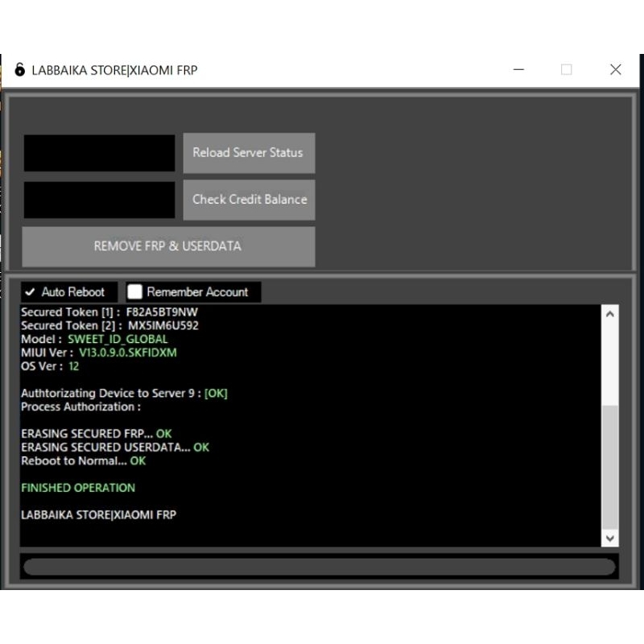Image resolution: width=644 pixels, height=644 pixels.
Task: Focus the upper black account field
Action: [99, 153]
